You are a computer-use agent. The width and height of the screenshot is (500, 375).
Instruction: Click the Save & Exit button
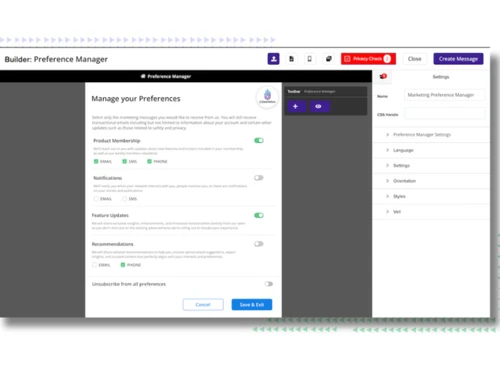[252, 304]
